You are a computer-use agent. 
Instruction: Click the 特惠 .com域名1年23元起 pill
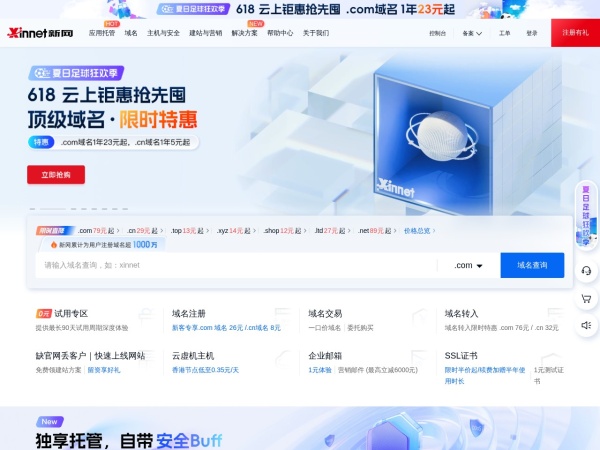pyautogui.click(x=113, y=142)
